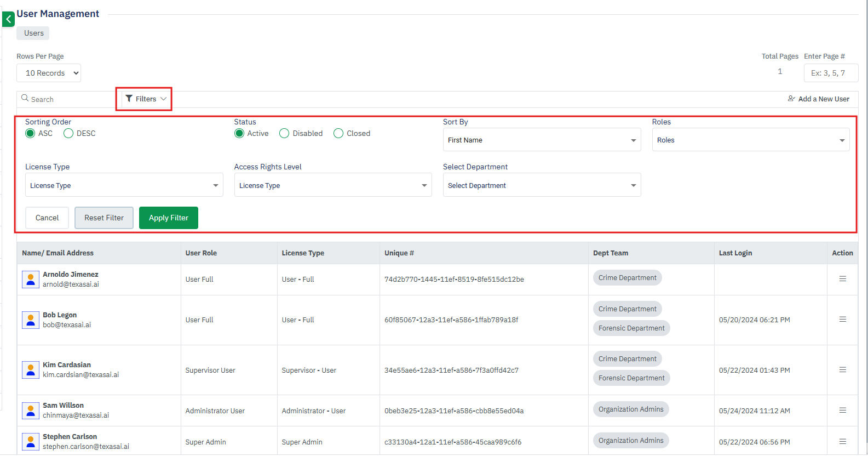Open Sort By First Name dropdown

click(x=542, y=140)
